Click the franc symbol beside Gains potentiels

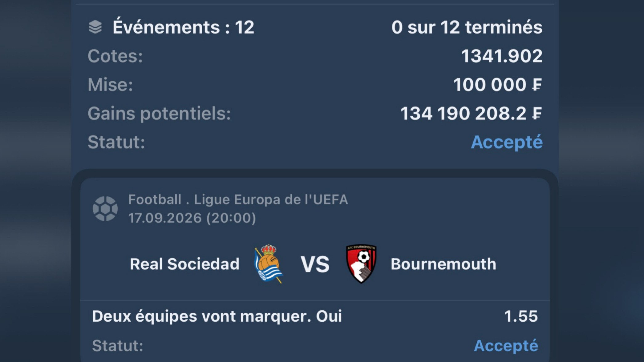pos(537,113)
